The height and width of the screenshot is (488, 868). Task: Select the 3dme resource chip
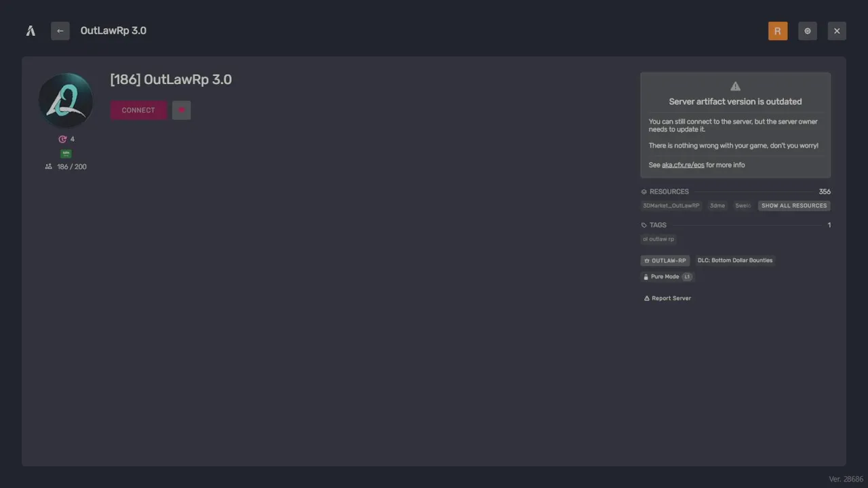[717, 205]
